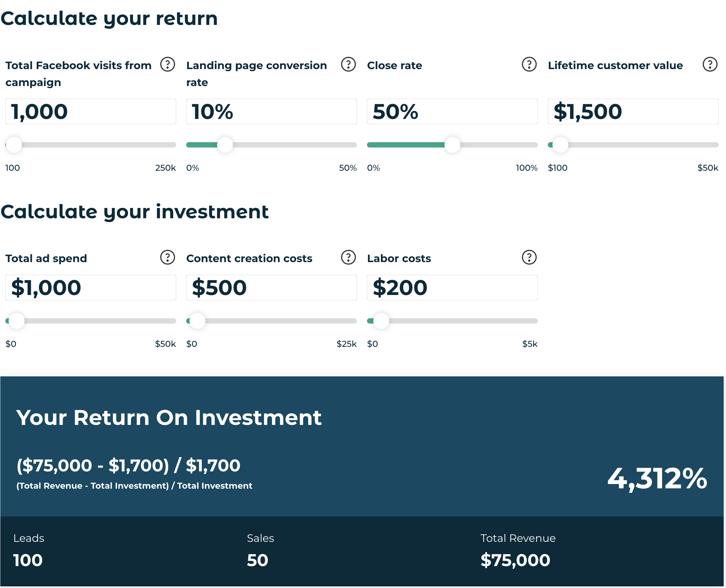Click the Labor costs $200 input
The height and width of the screenshot is (588, 726).
tap(452, 288)
